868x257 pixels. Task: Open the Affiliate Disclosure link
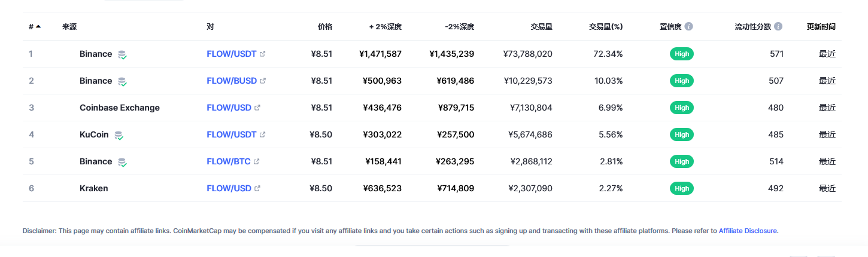click(x=748, y=231)
